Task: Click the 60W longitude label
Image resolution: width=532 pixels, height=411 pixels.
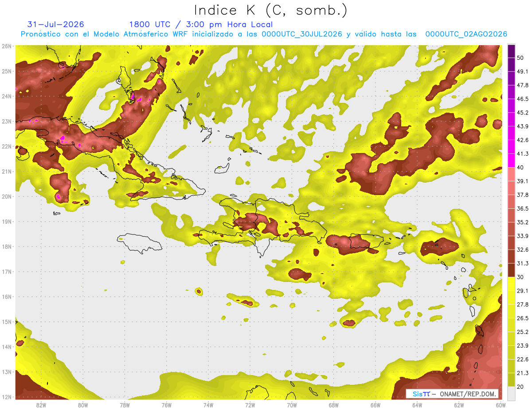Action: click(501, 405)
